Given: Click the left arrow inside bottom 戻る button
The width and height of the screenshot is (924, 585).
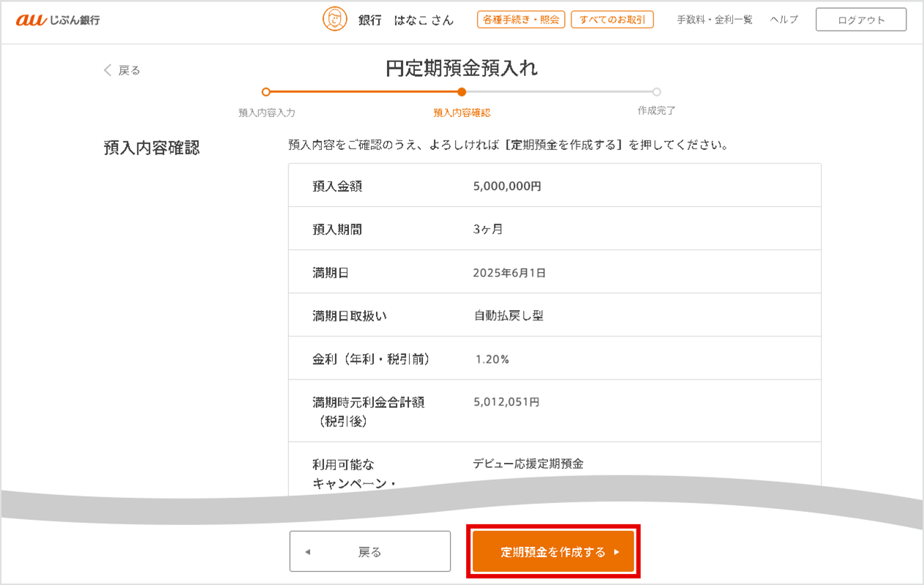Looking at the screenshot, I should click(x=307, y=552).
